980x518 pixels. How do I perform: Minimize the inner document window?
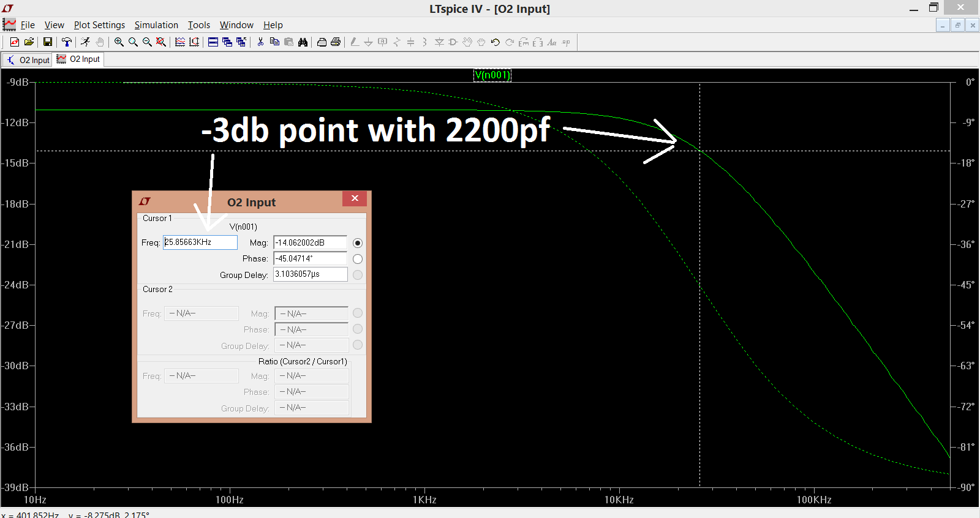[943, 25]
